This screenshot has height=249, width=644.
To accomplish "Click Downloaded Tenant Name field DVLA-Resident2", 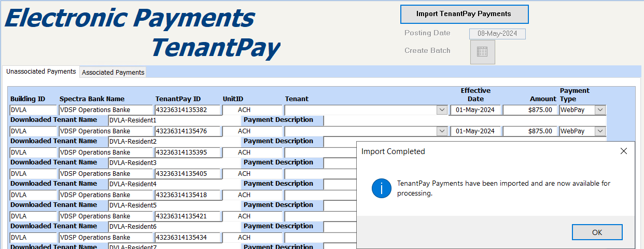I will click(x=174, y=142).
